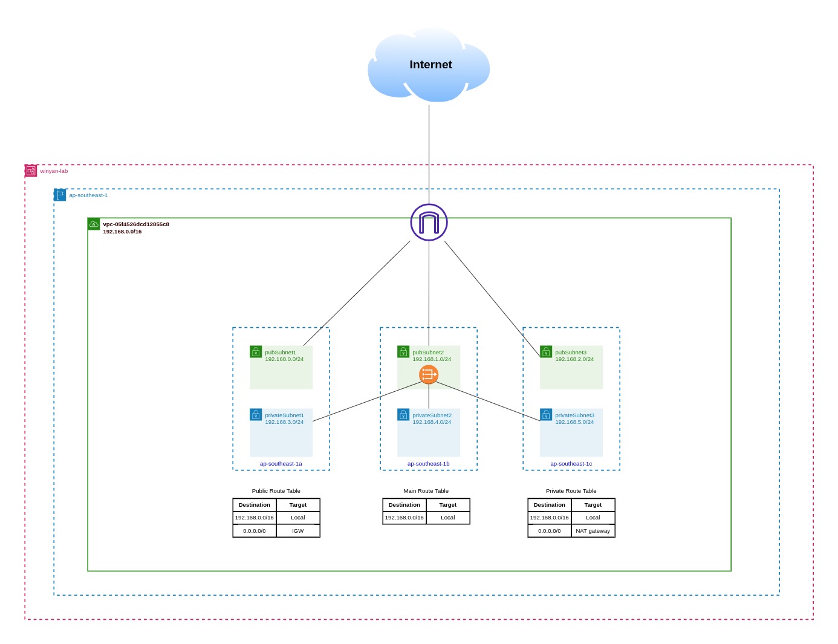
Task: Click the pubSubnet1 192.168.0.0/24 text
Action: click(284, 356)
